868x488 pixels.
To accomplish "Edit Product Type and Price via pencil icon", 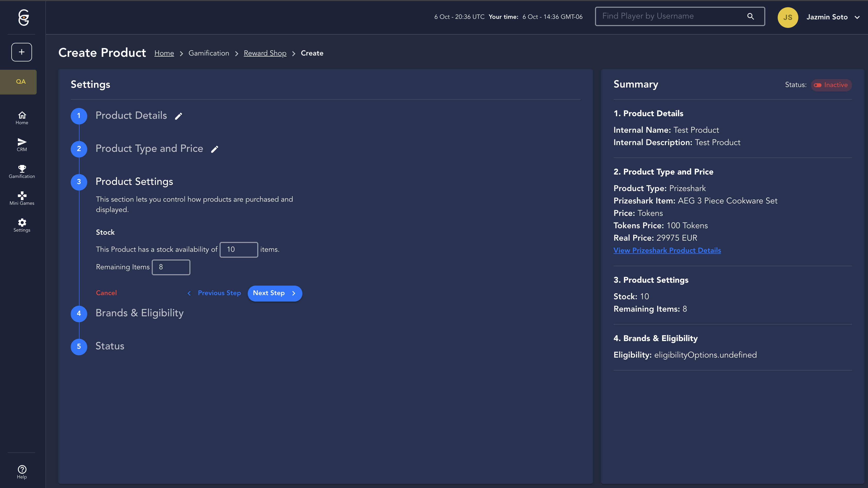I will tap(215, 149).
